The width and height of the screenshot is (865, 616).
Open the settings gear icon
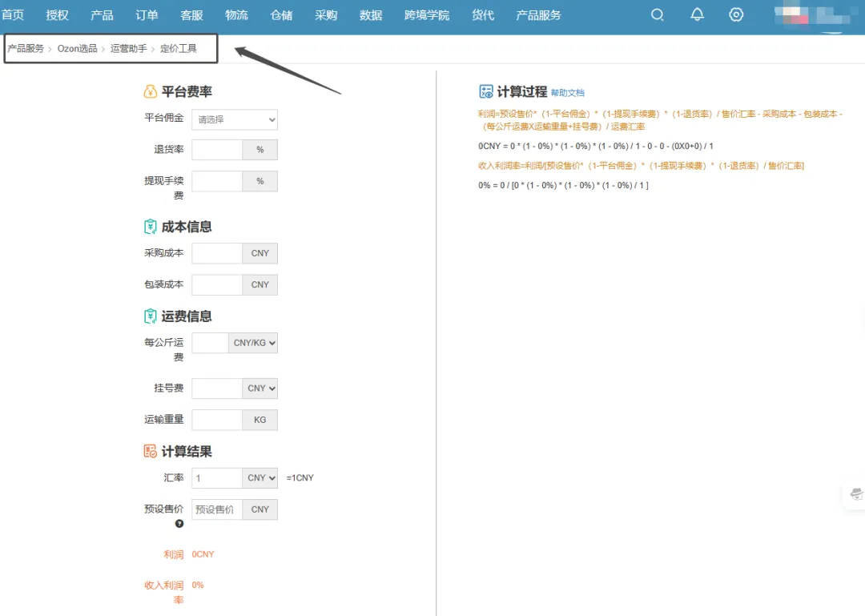tap(736, 15)
